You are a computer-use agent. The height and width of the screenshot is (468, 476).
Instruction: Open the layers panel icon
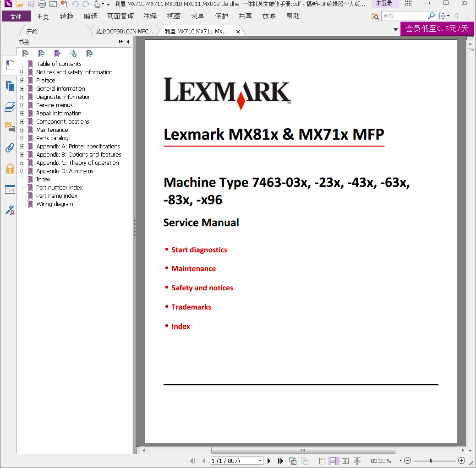(10, 107)
